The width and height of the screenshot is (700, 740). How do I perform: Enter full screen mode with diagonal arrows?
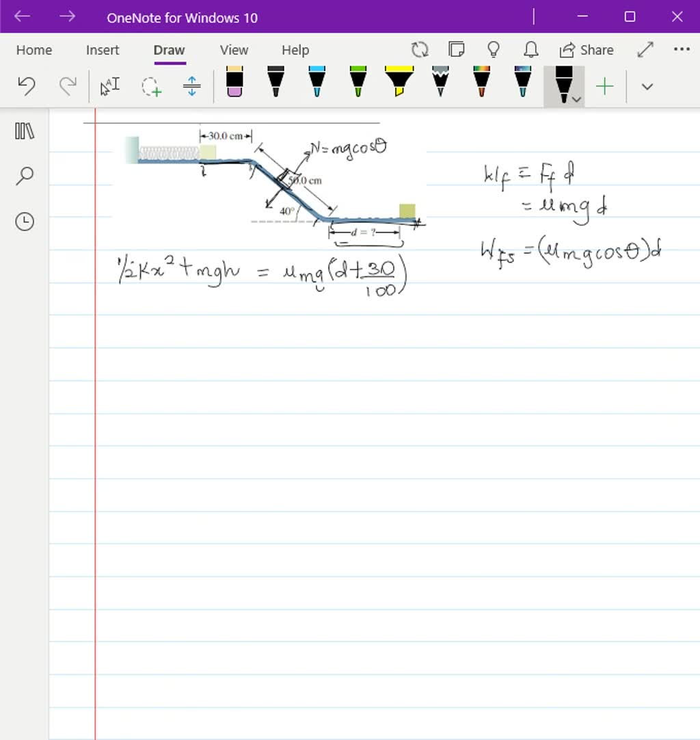(x=645, y=49)
